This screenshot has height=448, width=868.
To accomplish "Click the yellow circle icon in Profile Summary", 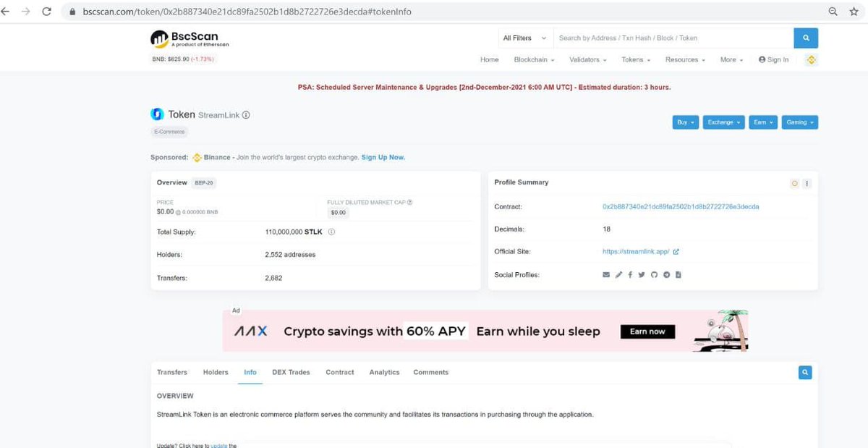I will pos(795,183).
